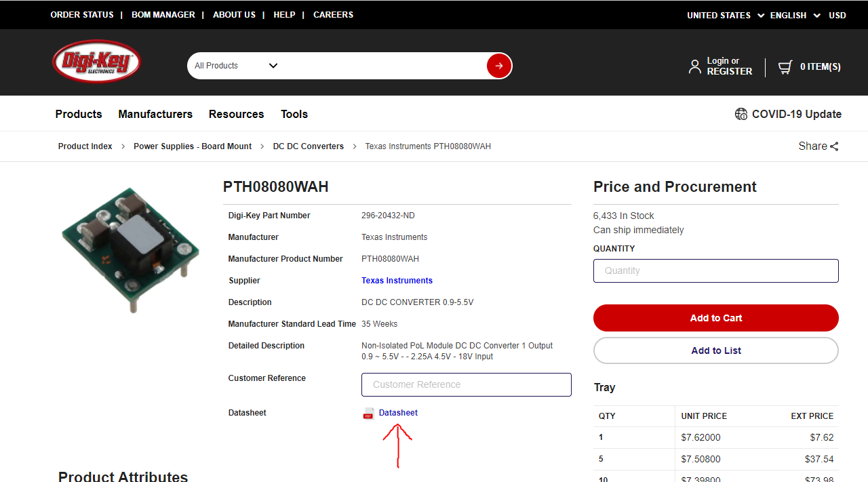The width and height of the screenshot is (868, 482).
Task: Click the COVID-19 globe icon
Action: point(741,114)
